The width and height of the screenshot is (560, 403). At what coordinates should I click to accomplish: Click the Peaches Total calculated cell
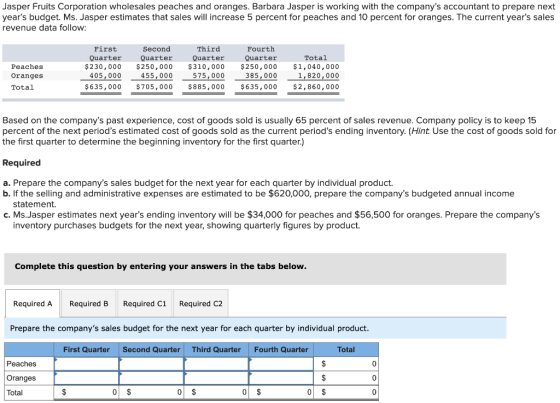pyautogui.click(x=346, y=364)
